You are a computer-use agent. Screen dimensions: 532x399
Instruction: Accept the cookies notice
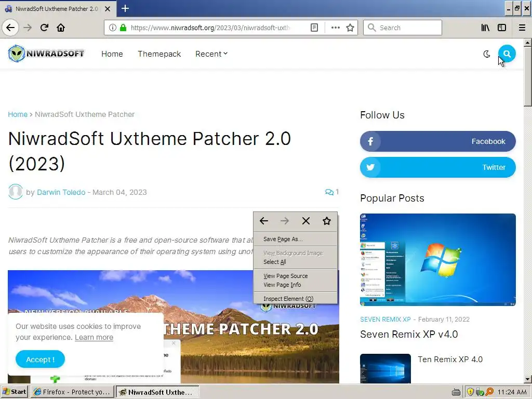coord(40,360)
